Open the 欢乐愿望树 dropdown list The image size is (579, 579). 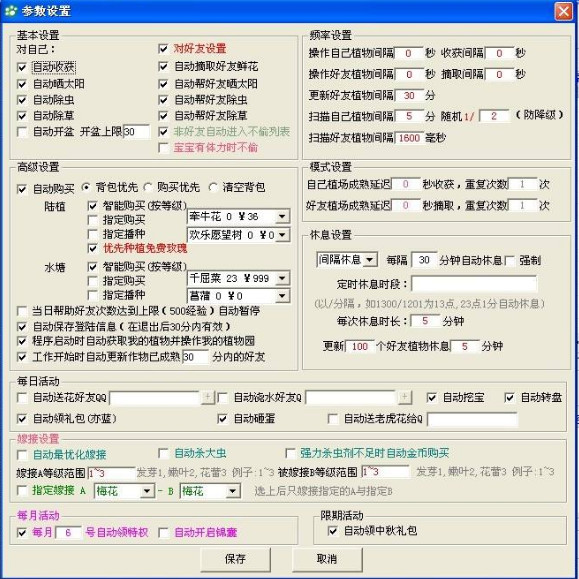(282, 235)
